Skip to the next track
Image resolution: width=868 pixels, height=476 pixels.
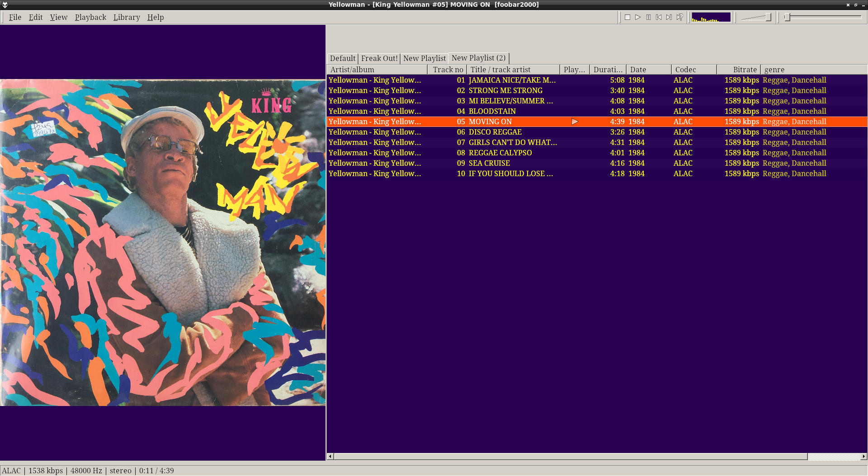[669, 17]
